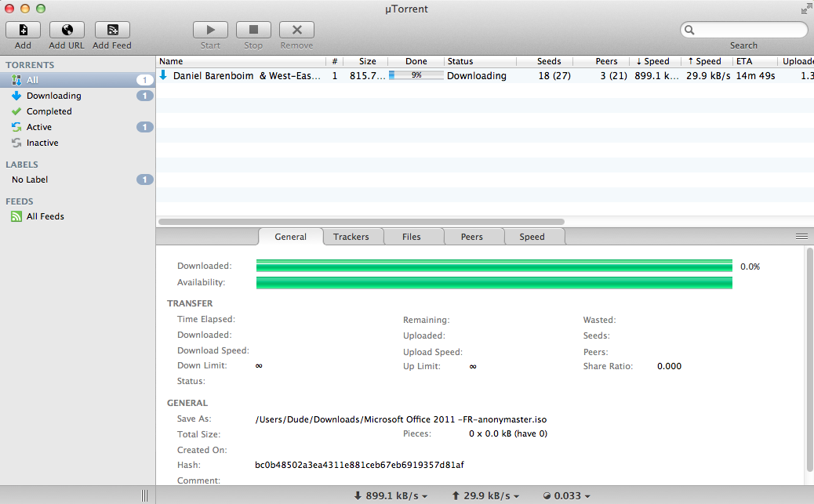This screenshot has height=504, width=814.
Task: Start the torrent with the play button
Action: tap(210, 30)
